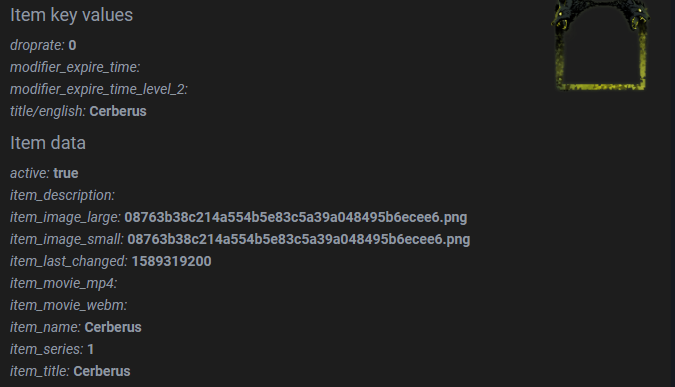Select the Item data heading
This screenshot has width=675, height=387.
pos(48,143)
